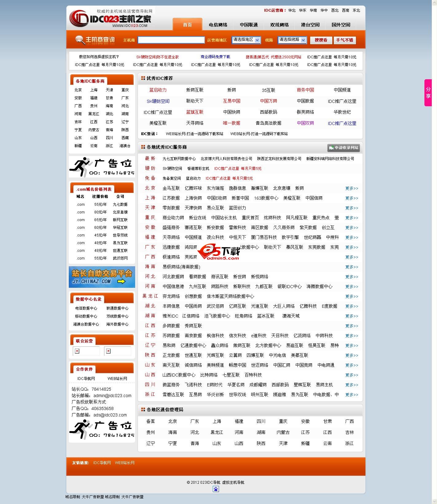The width and height of the screenshot is (437, 504).
Task: Open the 虚拟主机导航 footer link
Action: coord(233,483)
